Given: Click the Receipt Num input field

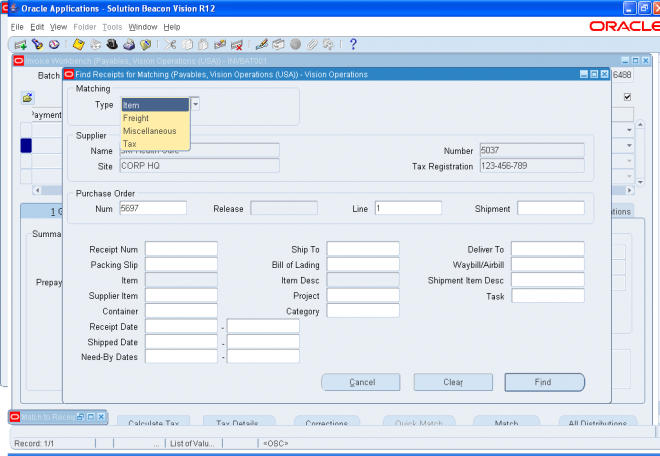Looking at the screenshot, I should tap(181, 249).
